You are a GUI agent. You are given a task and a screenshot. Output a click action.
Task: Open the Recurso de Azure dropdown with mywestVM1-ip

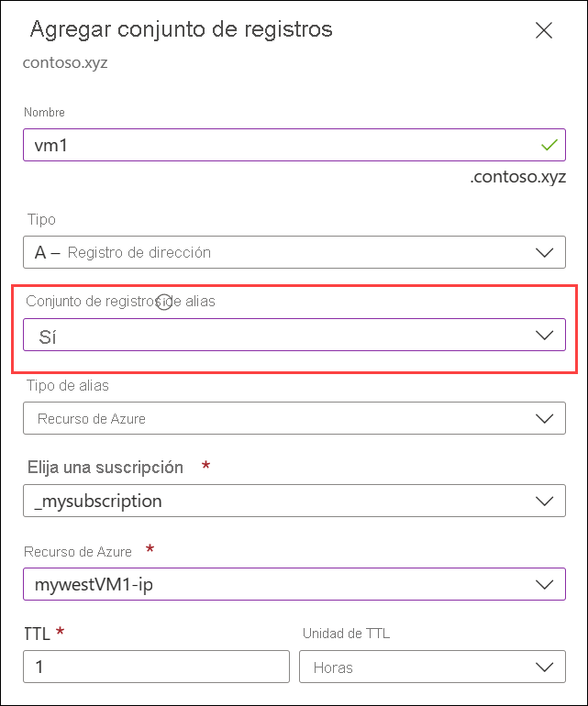pos(294,584)
